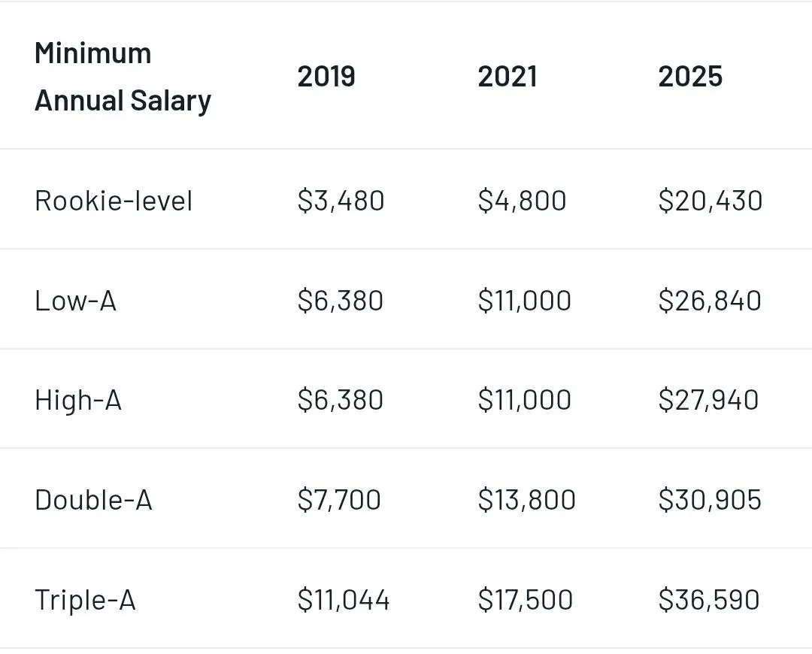812x654 pixels.
Task: Click the Triple-A row label
Action: tap(85, 600)
